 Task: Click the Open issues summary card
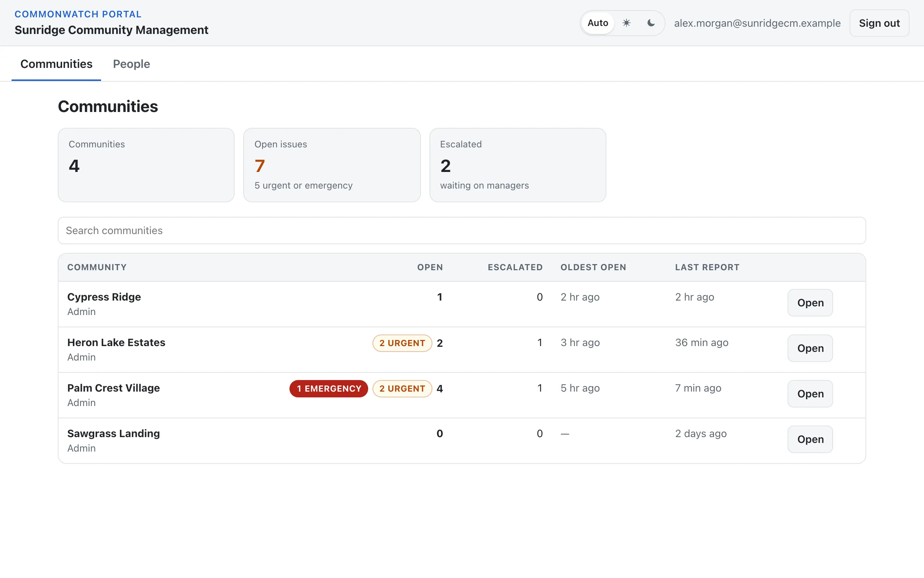[332, 165]
